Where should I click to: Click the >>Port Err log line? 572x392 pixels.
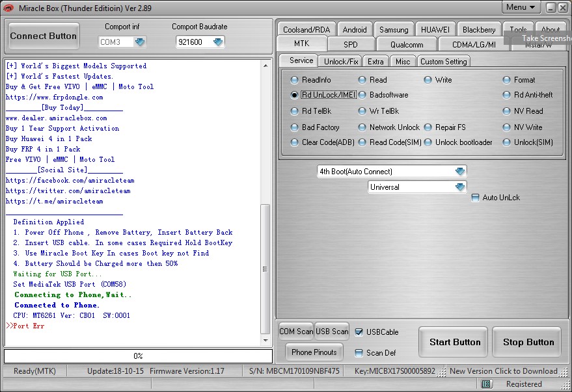coord(25,326)
